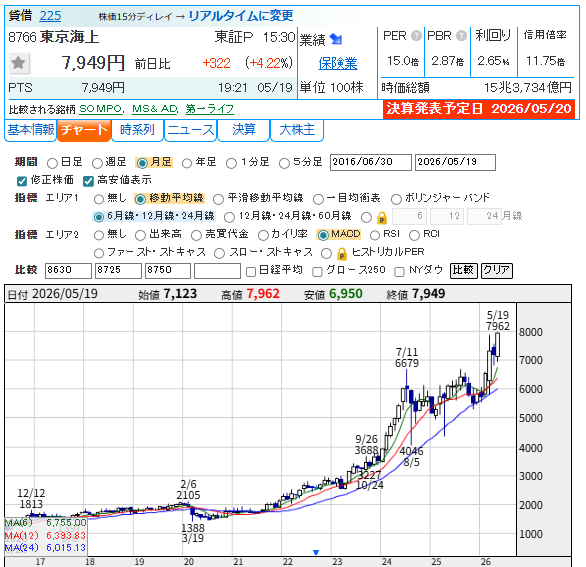Enable グロース250 comparison checkbox
The width and height of the screenshot is (586, 567).
[x=317, y=272]
